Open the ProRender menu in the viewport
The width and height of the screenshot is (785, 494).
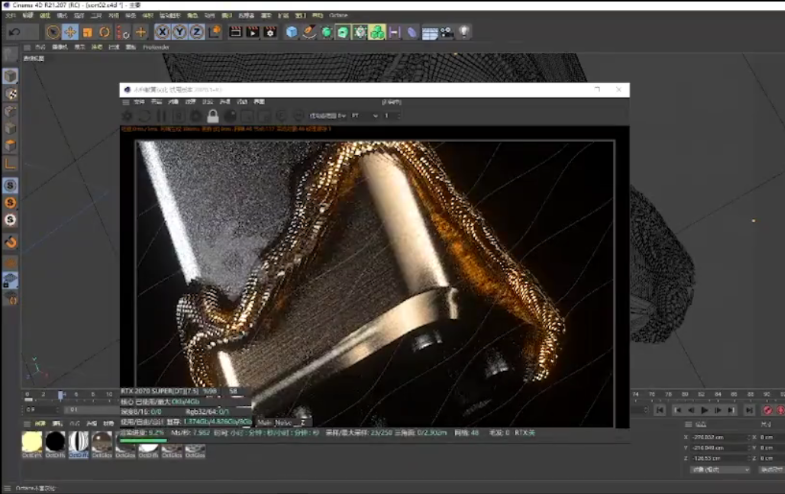[x=155, y=47]
